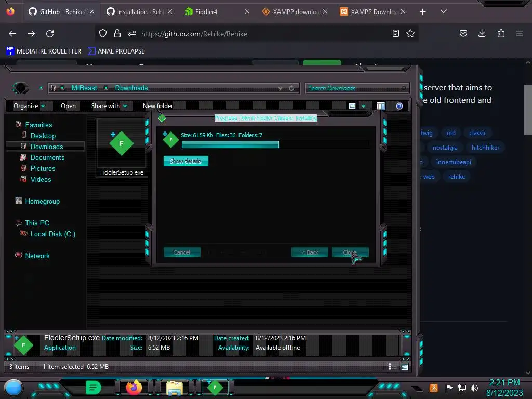
Task: Select Desktop in the navigation pane
Action: 43,136
